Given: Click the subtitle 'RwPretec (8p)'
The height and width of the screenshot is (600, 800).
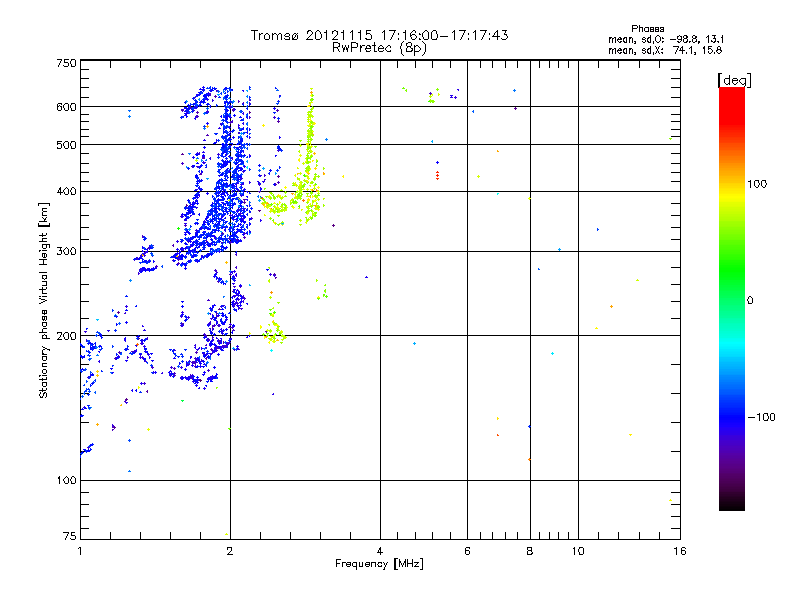Looking at the screenshot, I should (379, 48).
